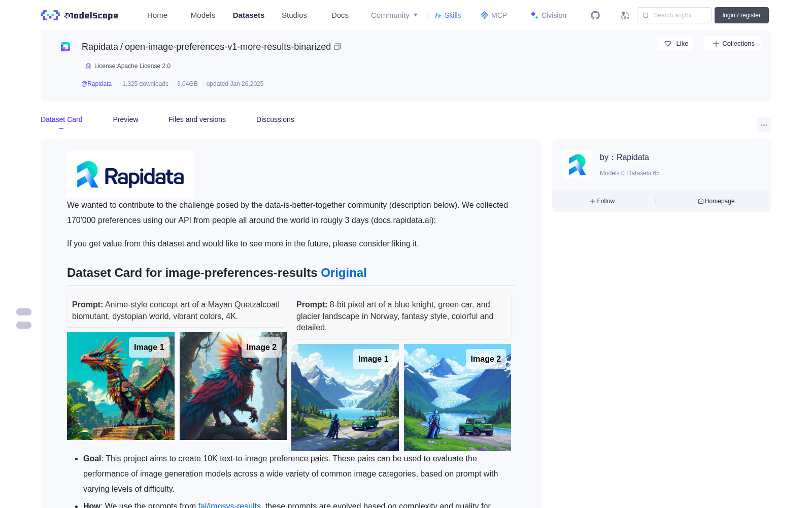Open pixel knight Image 1 thumbnail

click(x=345, y=397)
